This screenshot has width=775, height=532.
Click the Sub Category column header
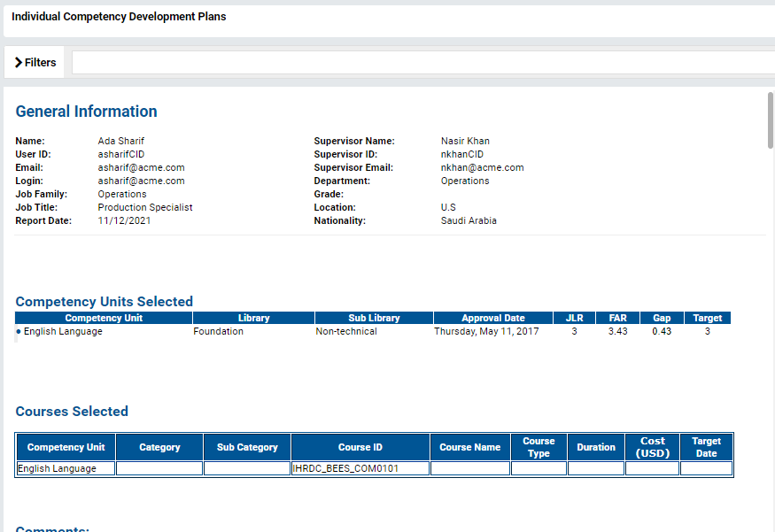[247, 447]
